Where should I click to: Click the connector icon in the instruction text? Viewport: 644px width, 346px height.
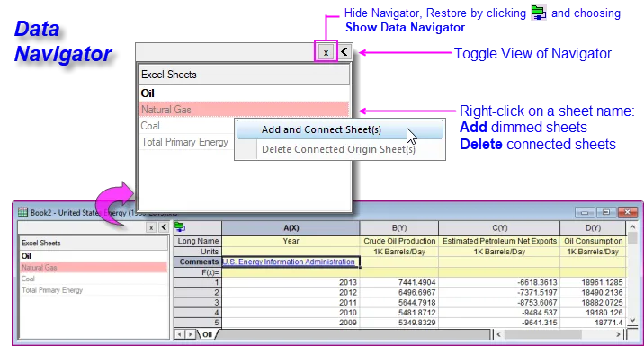(x=539, y=13)
